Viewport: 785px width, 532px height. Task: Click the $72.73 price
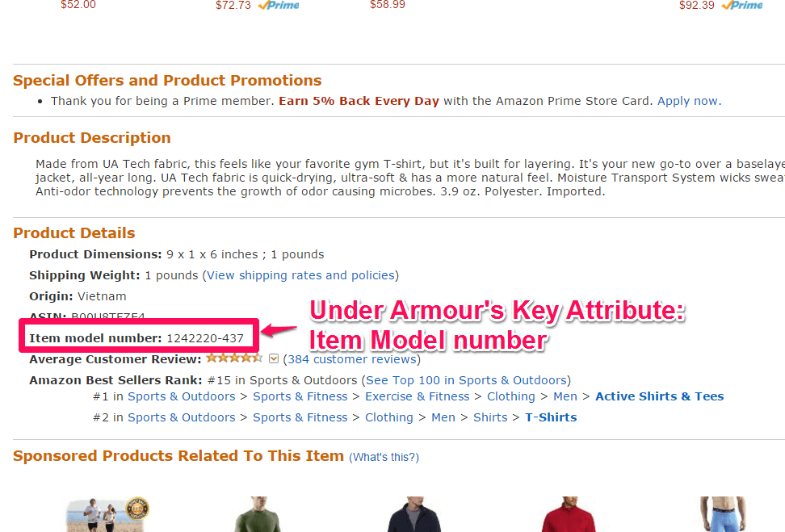point(233,5)
